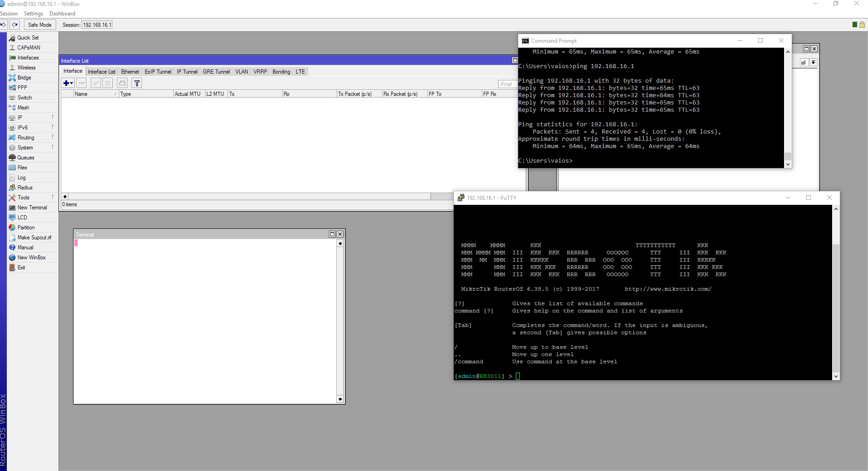Screen dimensions: 868x471
Task: Open Switch from the sidebar
Action: pos(33,98)
